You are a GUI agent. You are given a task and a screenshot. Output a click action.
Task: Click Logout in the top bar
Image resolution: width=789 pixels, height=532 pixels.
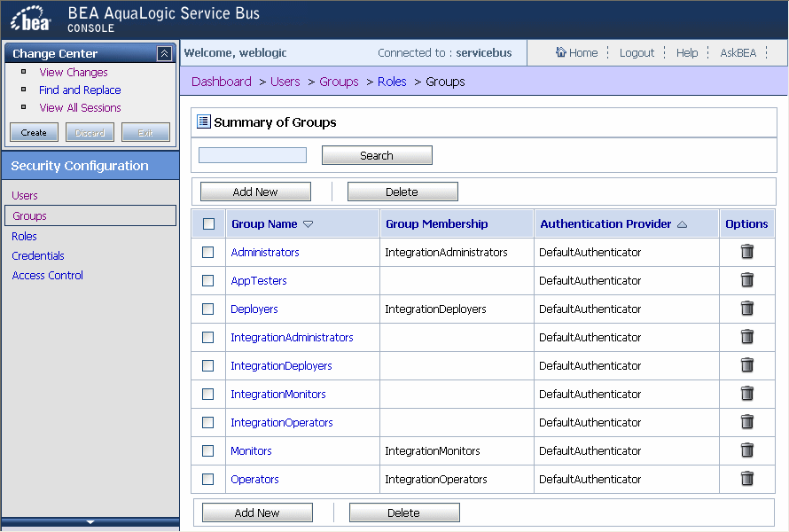point(637,53)
